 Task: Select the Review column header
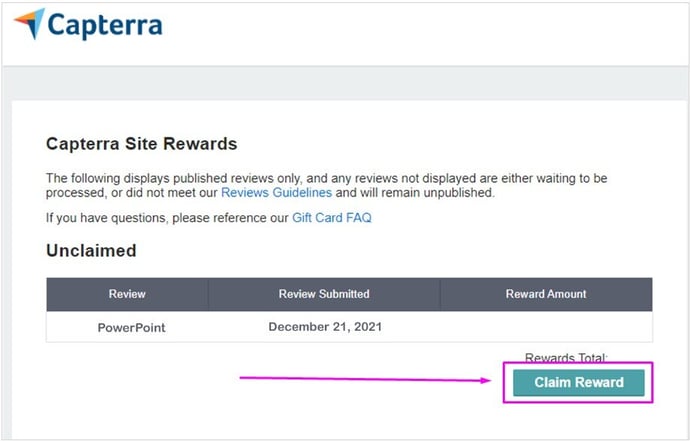(127, 294)
